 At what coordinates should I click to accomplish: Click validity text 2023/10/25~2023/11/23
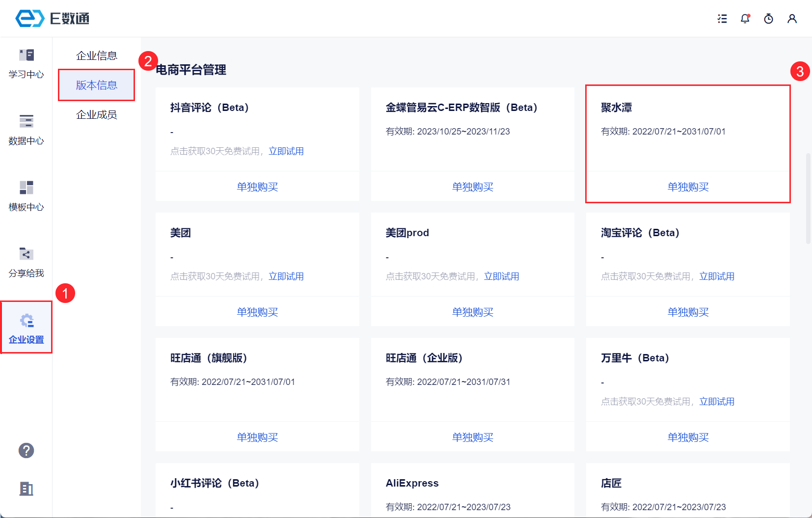point(463,132)
